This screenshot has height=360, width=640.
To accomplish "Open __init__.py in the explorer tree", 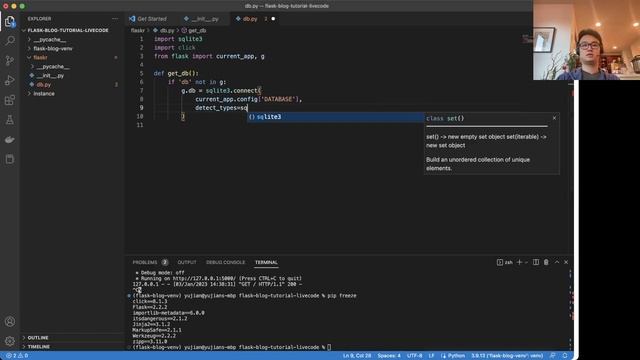I will click(50, 76).
